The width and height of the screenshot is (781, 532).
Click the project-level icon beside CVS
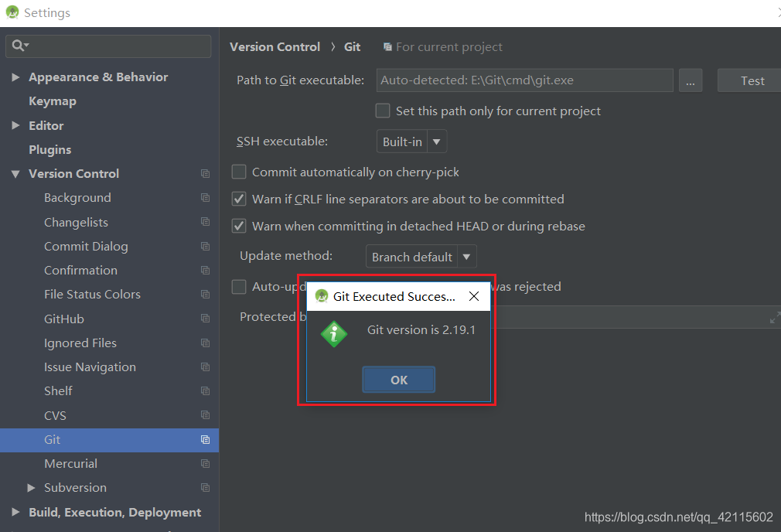tap(205, 415)
